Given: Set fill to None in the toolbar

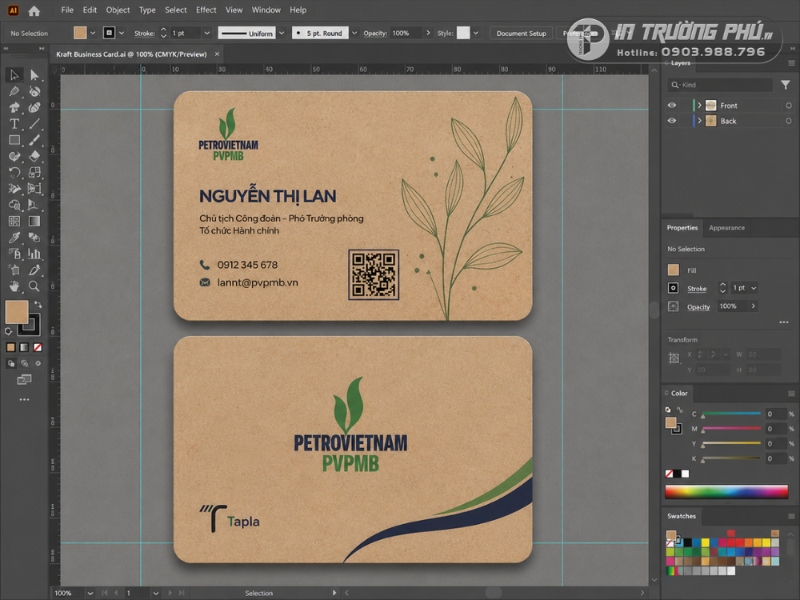Looking at the screenshot, I should tap(37, 347).
